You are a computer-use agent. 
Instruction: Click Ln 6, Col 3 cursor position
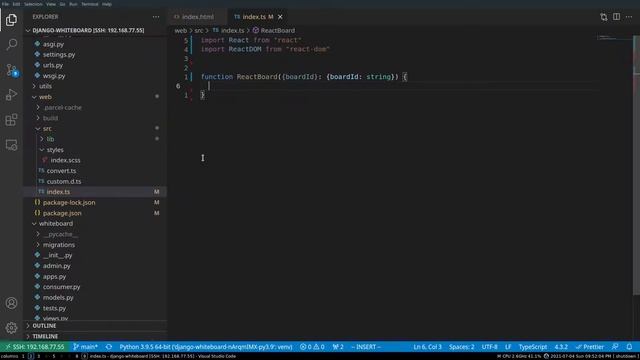(427, 347)
